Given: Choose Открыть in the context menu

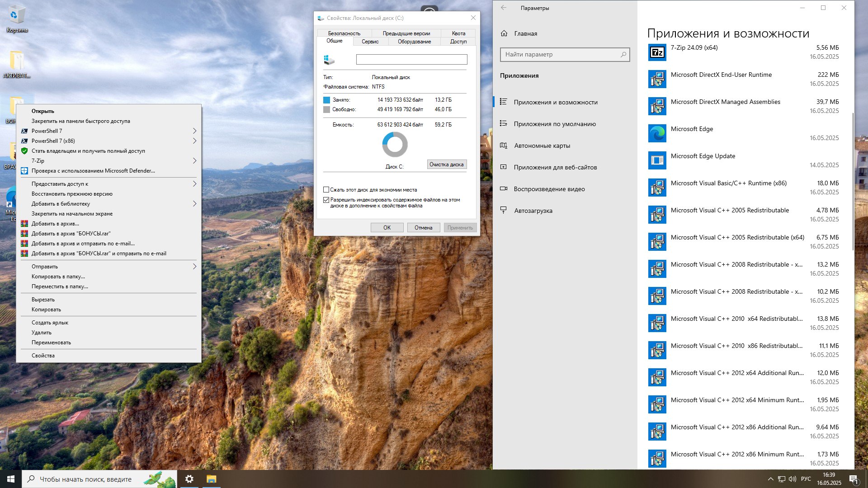Looking at the screenshot, I should click(x=108, y=111).
